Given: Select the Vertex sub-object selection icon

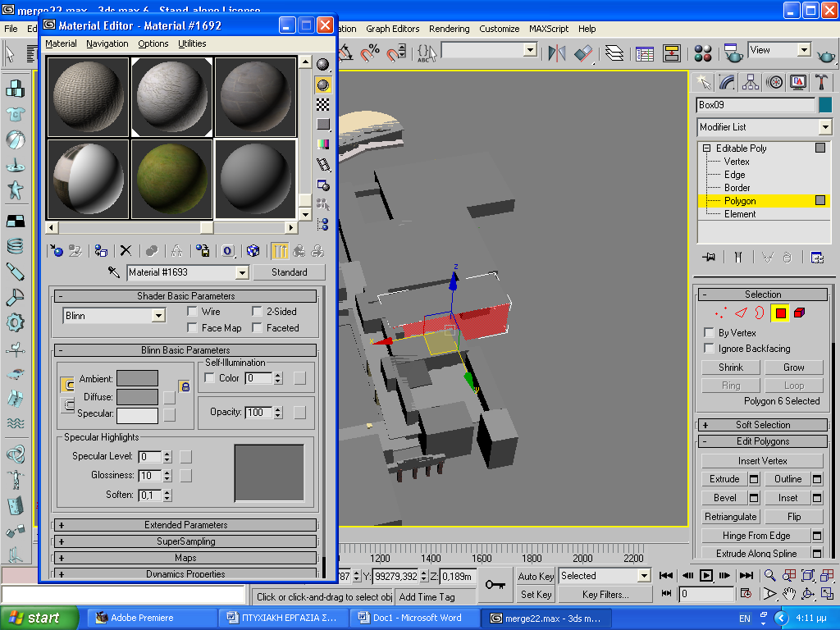Looking at the screenshot, I should (720, 313).
